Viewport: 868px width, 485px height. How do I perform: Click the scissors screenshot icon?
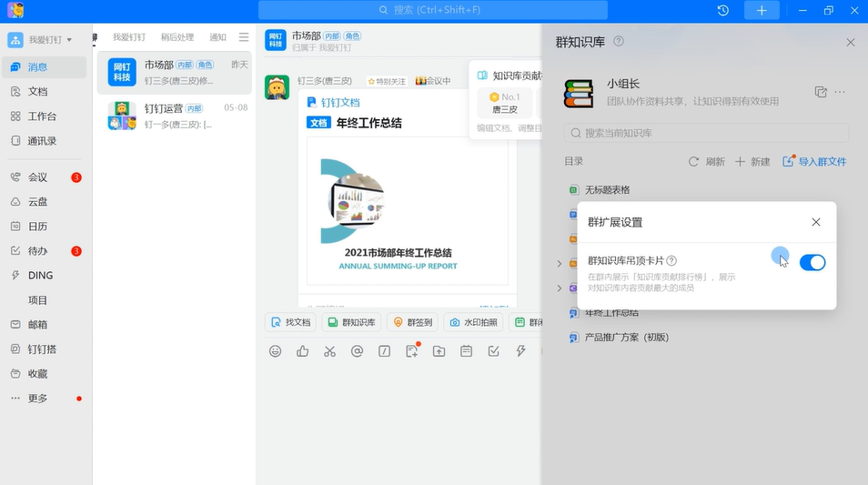329,351
